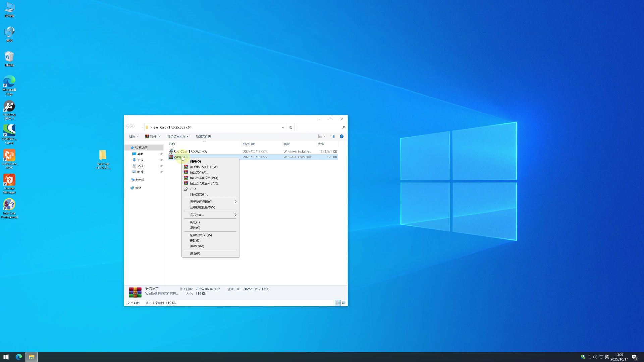Viewport: 644px width, 362px height.
Task: Click the refresh icon next to address bar
Action: [x=291, y=127]
